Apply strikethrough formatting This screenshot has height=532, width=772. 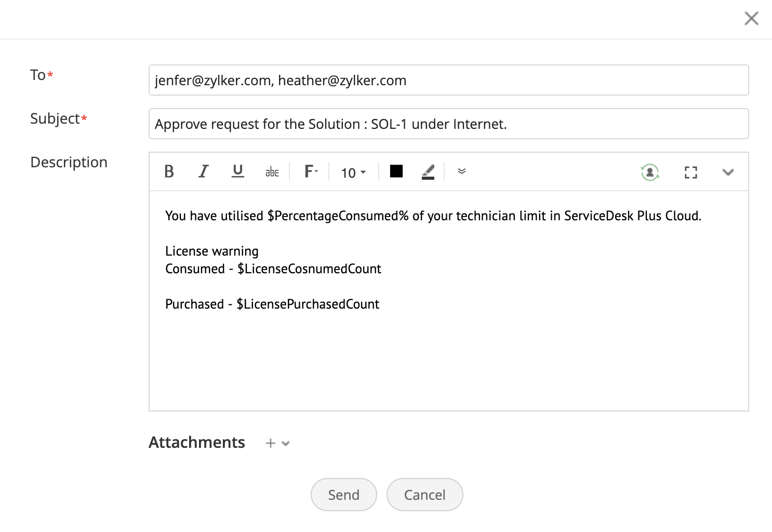[x=272, y=172]
